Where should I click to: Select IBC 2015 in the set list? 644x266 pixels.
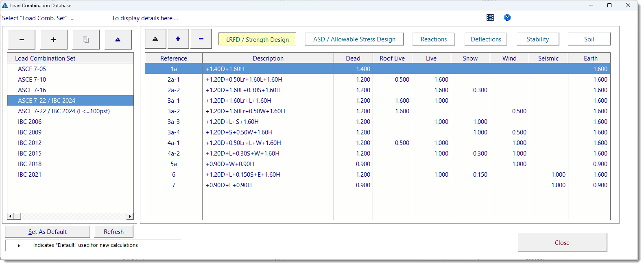[70, 154]
